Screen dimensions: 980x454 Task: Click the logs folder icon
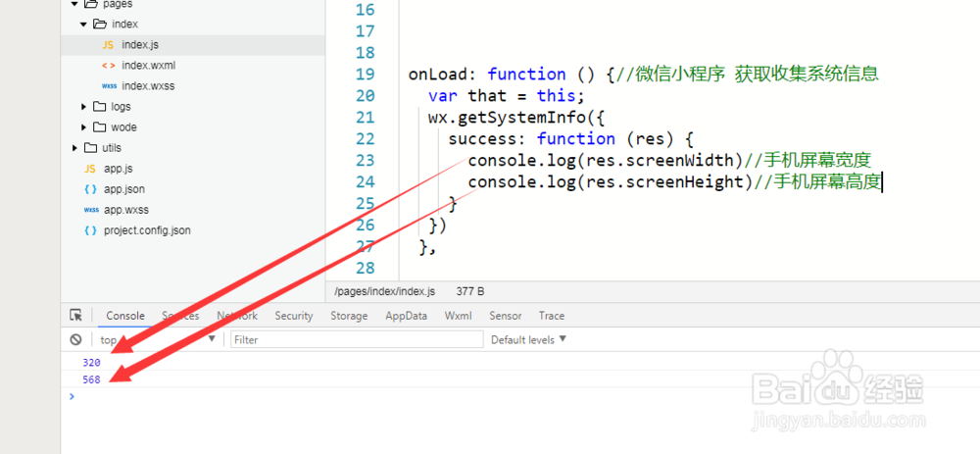click(99, 106)
